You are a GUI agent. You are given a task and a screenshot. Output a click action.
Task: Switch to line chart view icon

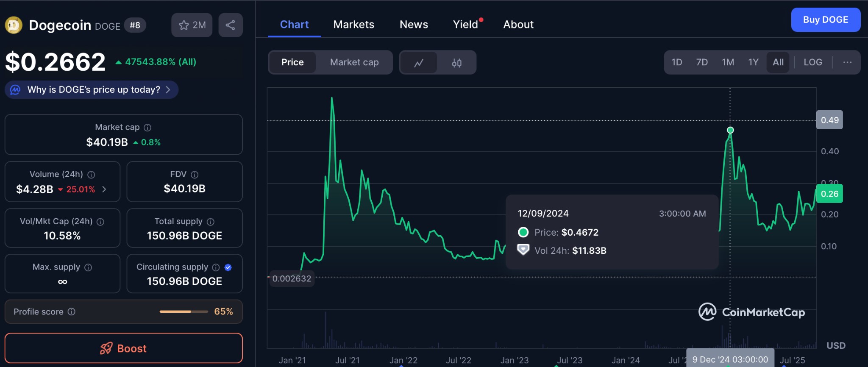tap(419, 63)
